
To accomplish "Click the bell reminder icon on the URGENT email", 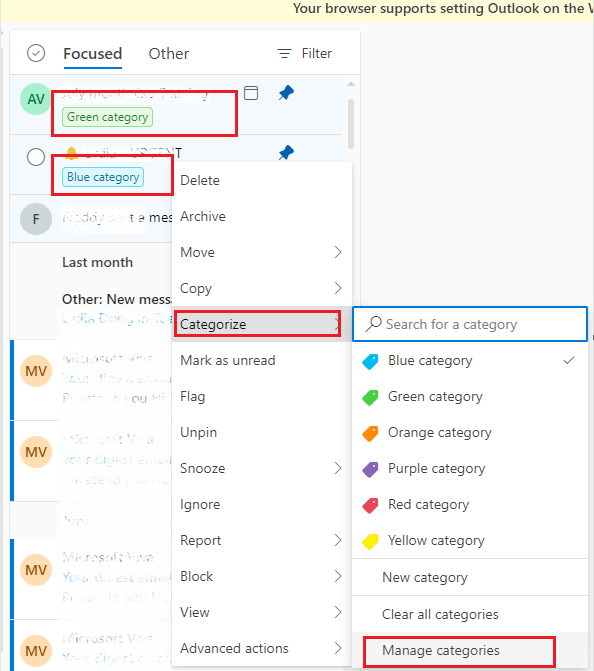I will click(x=71, y=152).
